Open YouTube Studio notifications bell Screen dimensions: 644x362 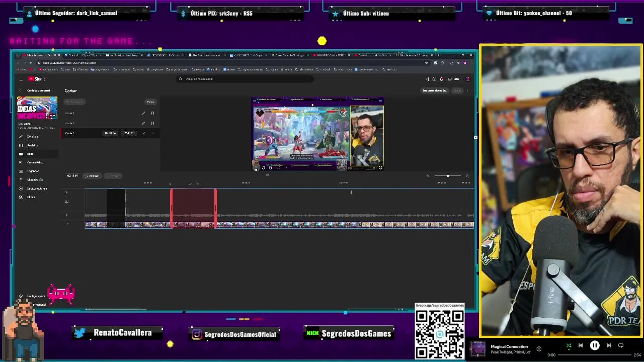(442, 79)
